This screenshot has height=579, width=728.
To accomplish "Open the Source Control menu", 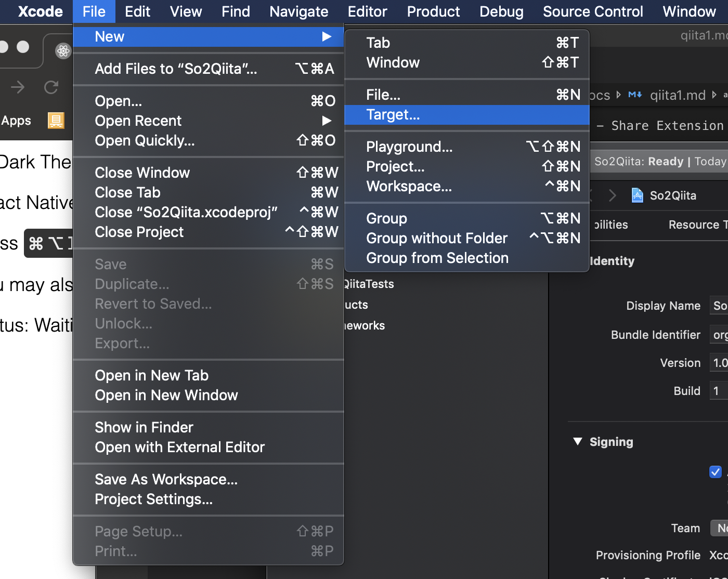I will (x=592, y=11).
